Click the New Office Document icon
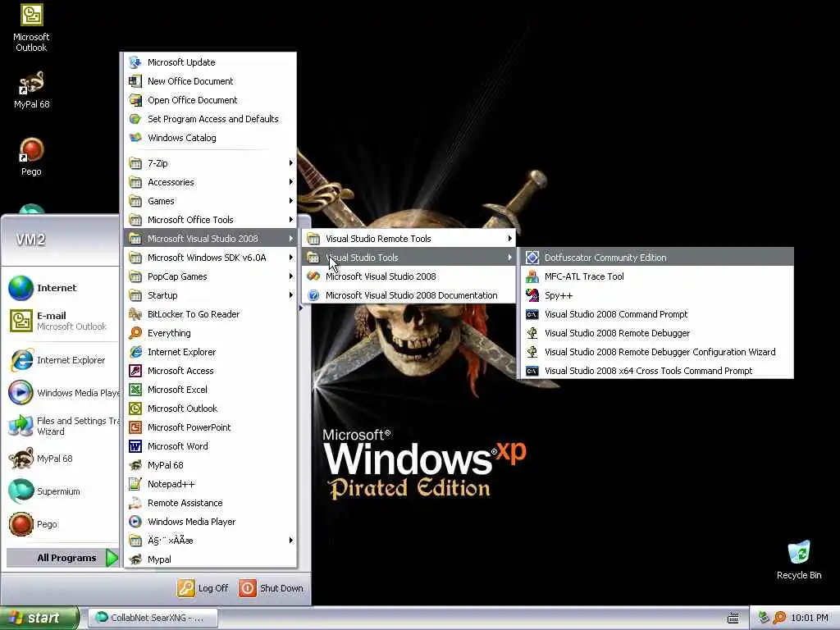This screenshot has height=630, width=840. [135, 81]
